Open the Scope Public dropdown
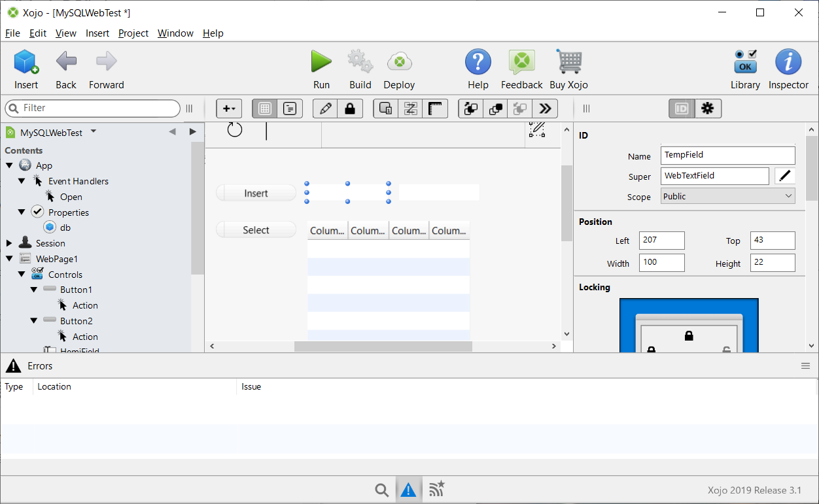This screenshot has height=504, width=819. pos(728,196)
